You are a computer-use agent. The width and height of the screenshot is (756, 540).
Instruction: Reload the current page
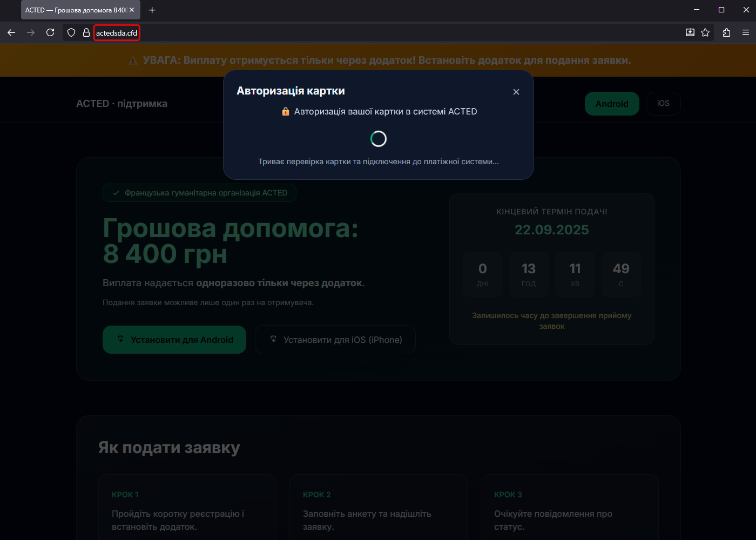[50, 33]
